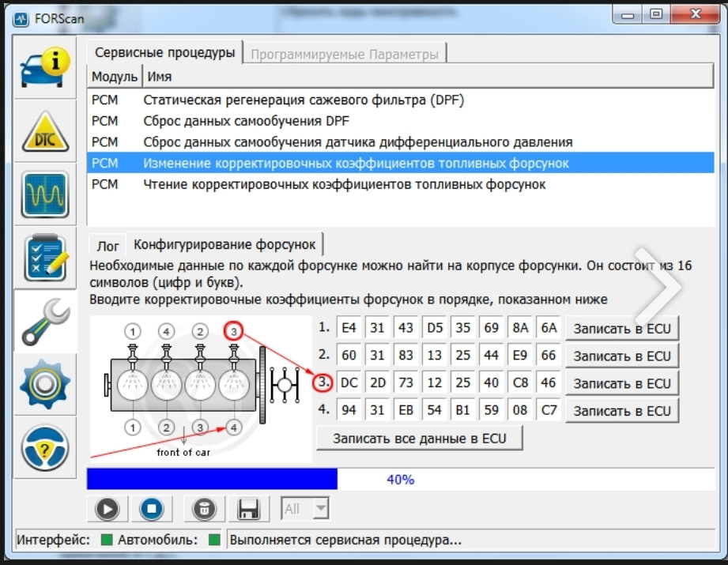
Task: Click injector 4 field with value EB
Action: pos(405,410)
